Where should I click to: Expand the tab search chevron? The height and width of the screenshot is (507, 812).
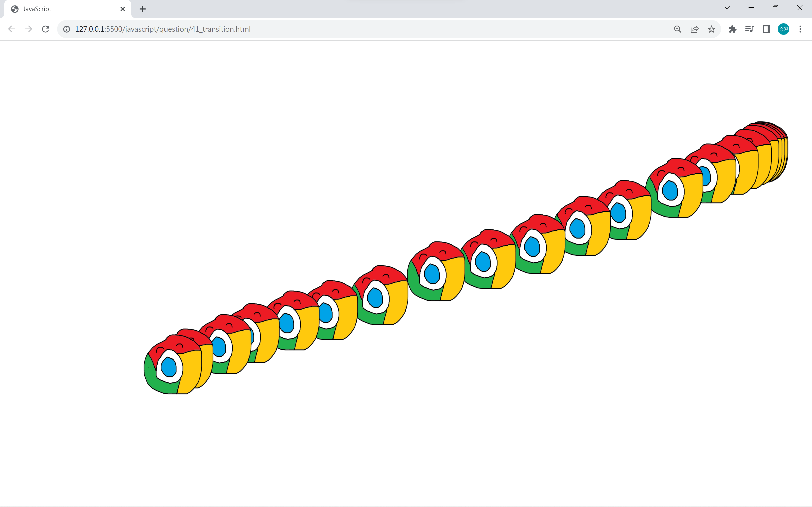click(727, 8)
